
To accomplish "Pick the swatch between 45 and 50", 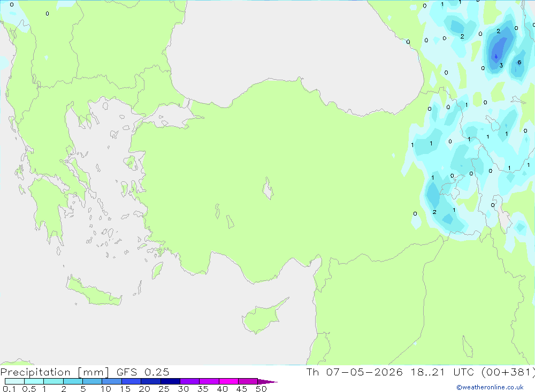I will point(248,381).
